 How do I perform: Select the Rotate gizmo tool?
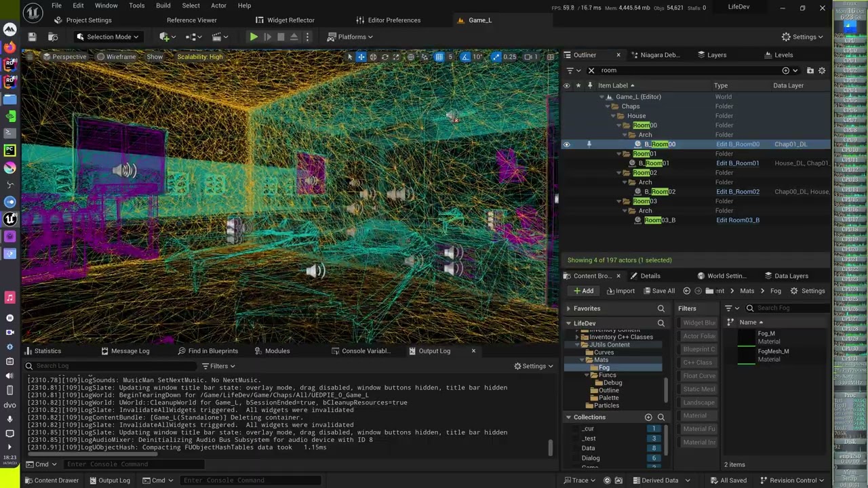tap(384, 57)
